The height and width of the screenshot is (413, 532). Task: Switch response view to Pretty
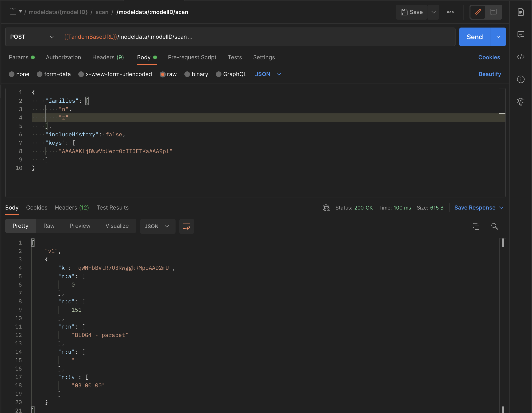pos(21,226)
